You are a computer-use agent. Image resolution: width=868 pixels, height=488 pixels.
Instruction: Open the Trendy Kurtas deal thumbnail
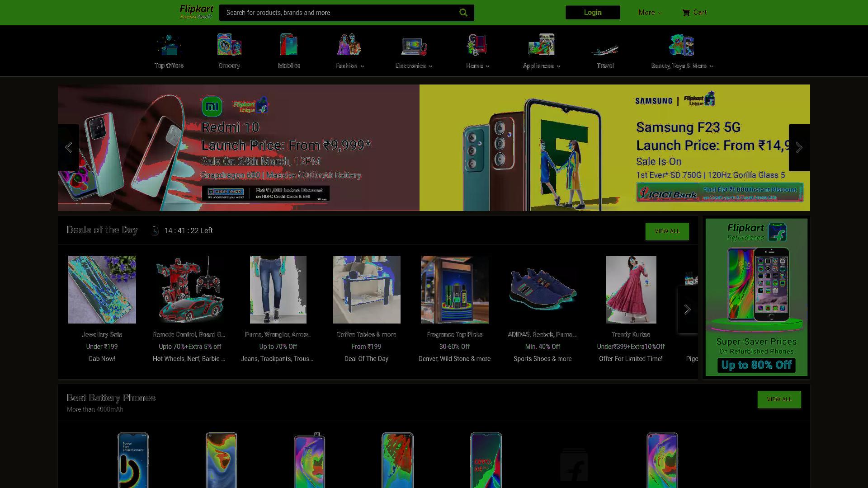tap(631, 290)
